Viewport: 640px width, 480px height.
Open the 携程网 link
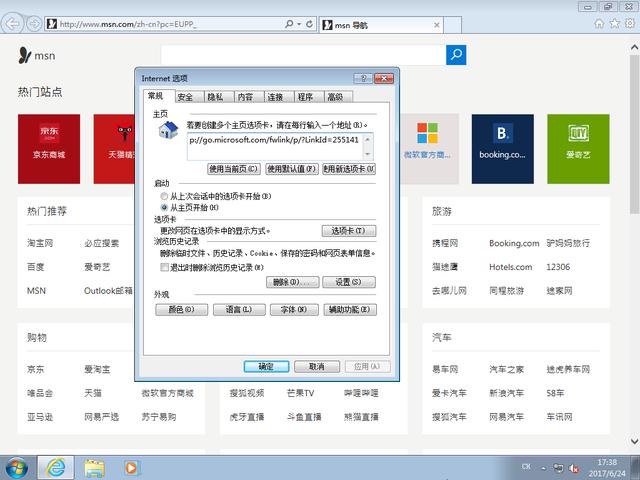445,243
